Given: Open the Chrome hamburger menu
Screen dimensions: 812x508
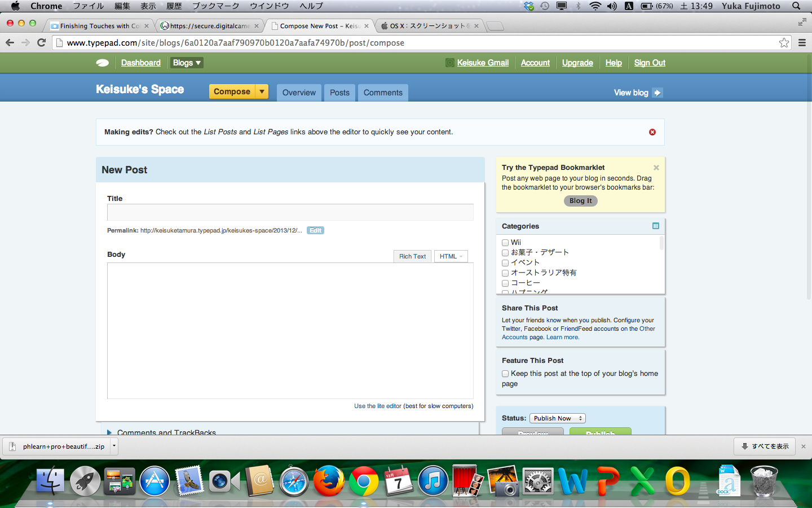Looking at the screenshot, I should (x=802, y=42).
